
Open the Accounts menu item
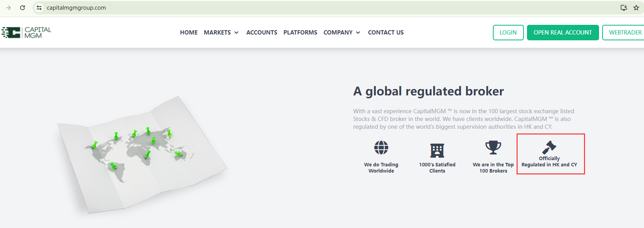(x=262, y=33)
